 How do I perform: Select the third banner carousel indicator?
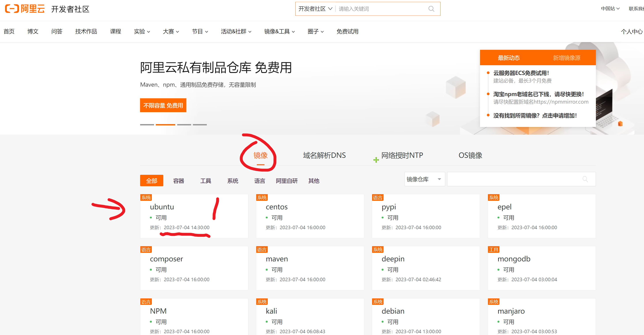pyautogui.click(x=184, y=125)
